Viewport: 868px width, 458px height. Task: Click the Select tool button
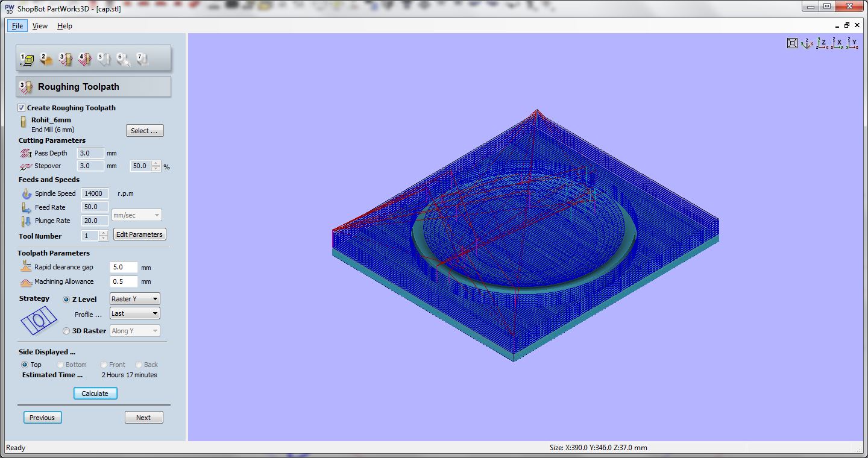145,131
